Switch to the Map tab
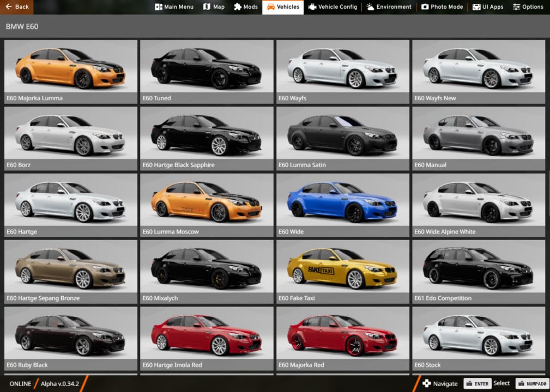 (x=214, y=7)
